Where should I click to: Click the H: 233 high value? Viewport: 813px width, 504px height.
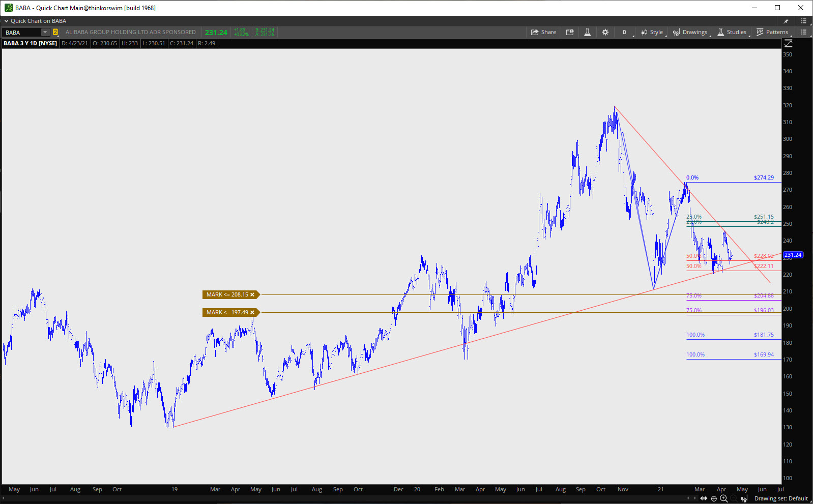[x=130, y=43]
